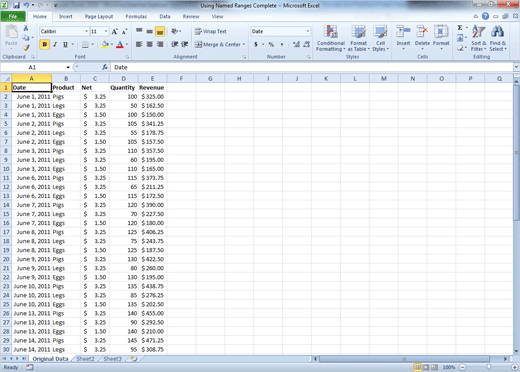Screen dimensions: 520x372
Task: Select row 15 header
Action: [6, 214]
